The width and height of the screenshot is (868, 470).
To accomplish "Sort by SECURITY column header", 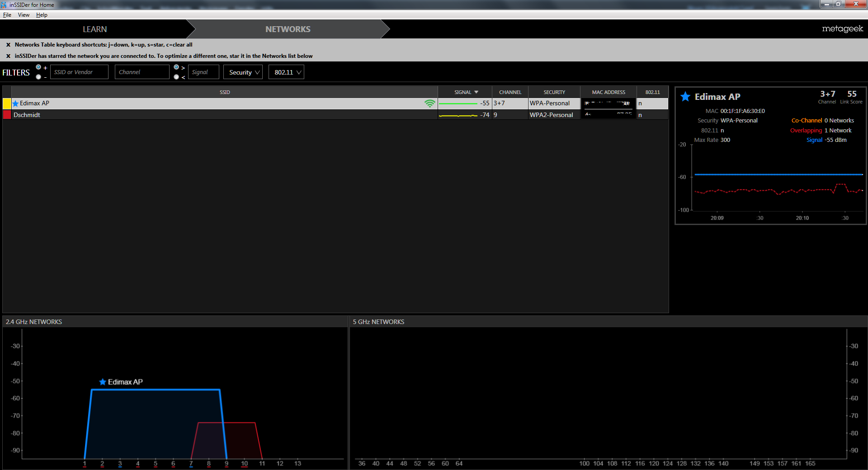I will pyautogui.click(x=554, y=92).
